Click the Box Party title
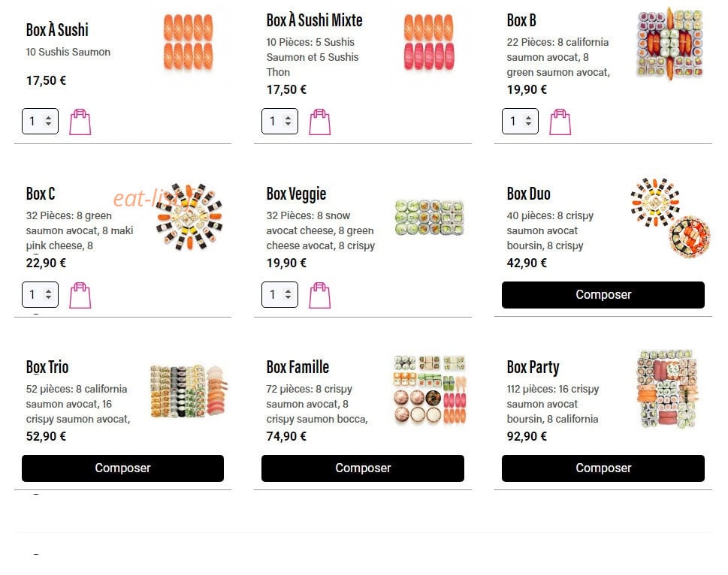The height and width of the screenshot is (575, 728). [x=533, y=367]
